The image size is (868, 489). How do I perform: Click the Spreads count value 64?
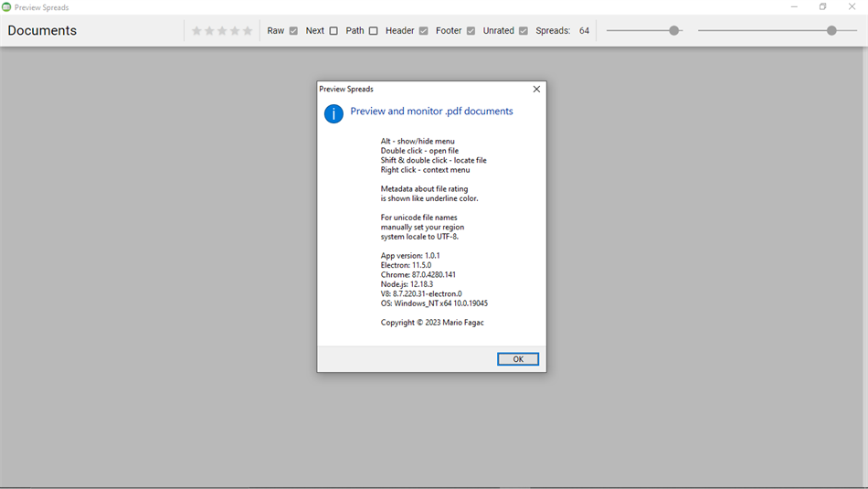click(584, 31)
